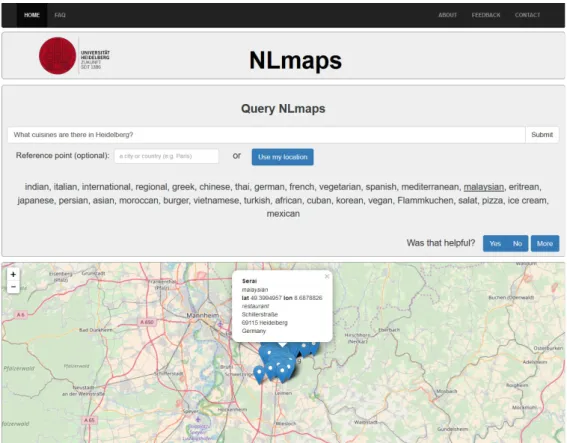This screenshot has width=567, height=443.
Task: Click the Use my location button
Action: click(x=283, y=157)
